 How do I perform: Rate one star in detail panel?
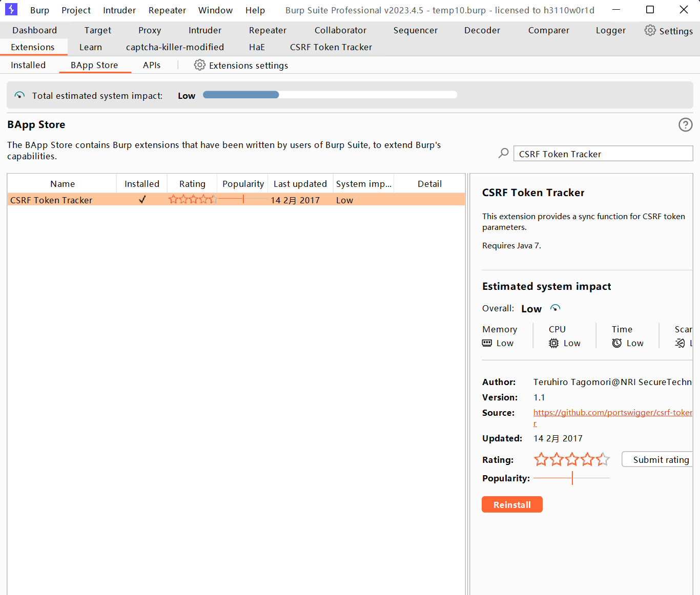(541, 459)
